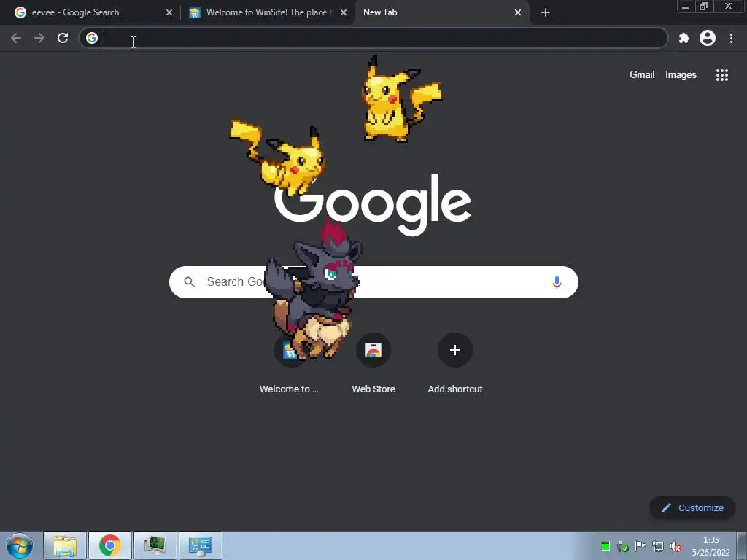Open File Explorer from taskbar
Viewport: 747px width, 560px height.
65,545
